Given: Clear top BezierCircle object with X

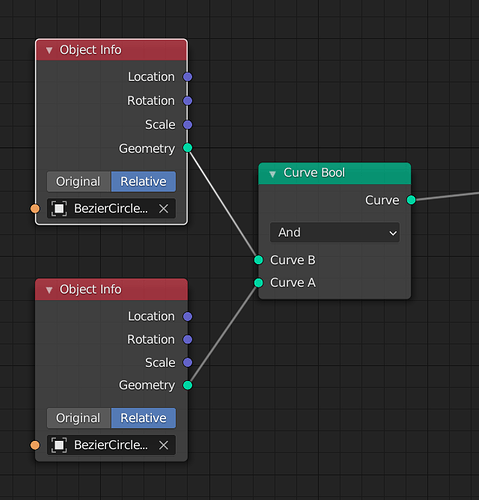Looking at the screenshot, I should [x=163, y=209].
